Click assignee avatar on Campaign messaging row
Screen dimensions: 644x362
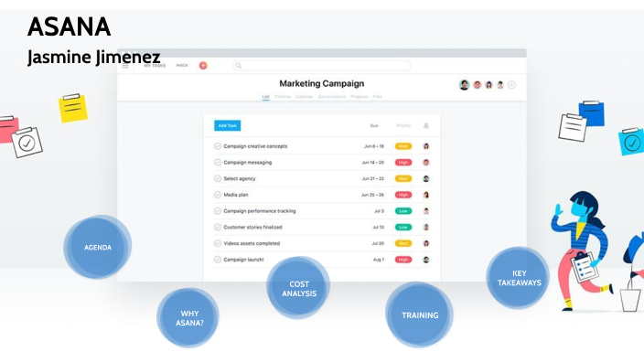(x=426, y=163)
